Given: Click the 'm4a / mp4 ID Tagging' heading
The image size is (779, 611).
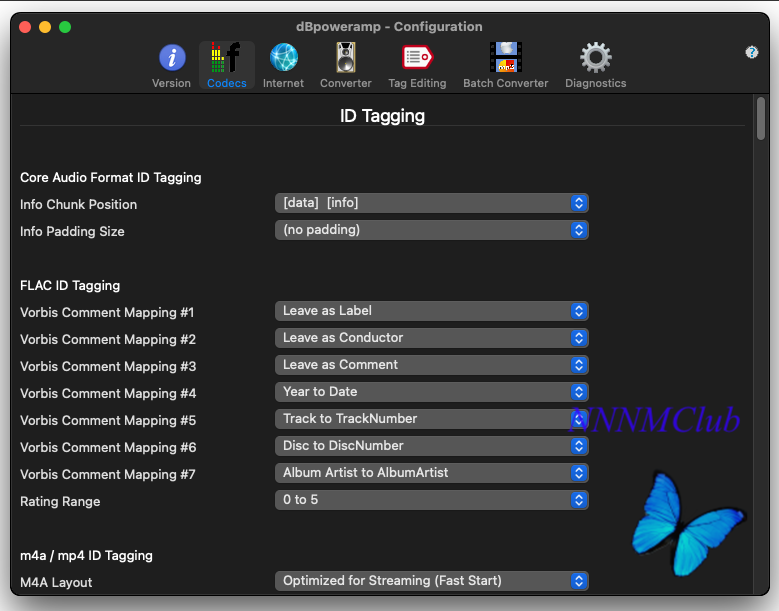Looking at the screenshot, I should click(86, 555).
